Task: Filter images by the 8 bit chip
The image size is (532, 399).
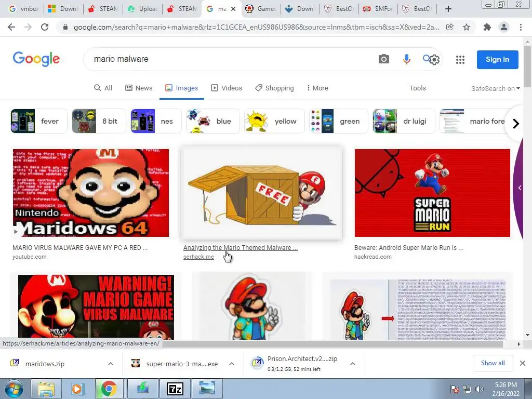Action: pyautogui.click(x=99, y=121)
